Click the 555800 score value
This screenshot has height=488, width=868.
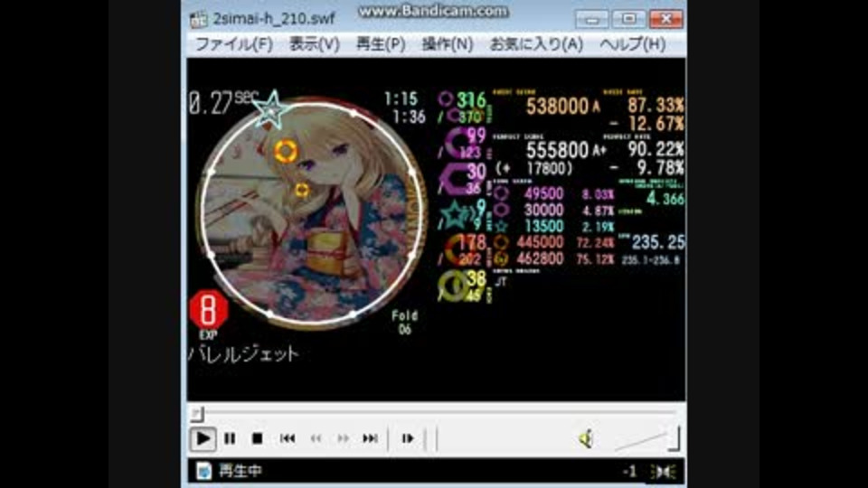(x=558, y=150)
